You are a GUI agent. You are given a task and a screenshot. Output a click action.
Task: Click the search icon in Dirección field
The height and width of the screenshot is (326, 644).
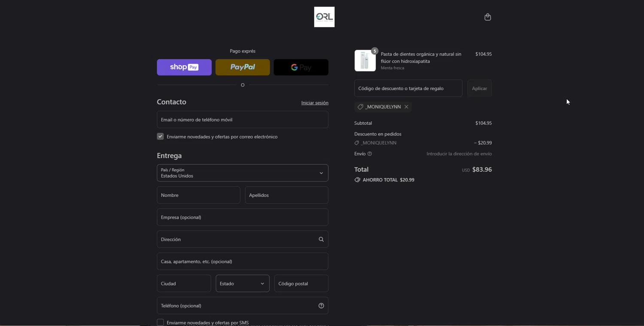[321, 239]
